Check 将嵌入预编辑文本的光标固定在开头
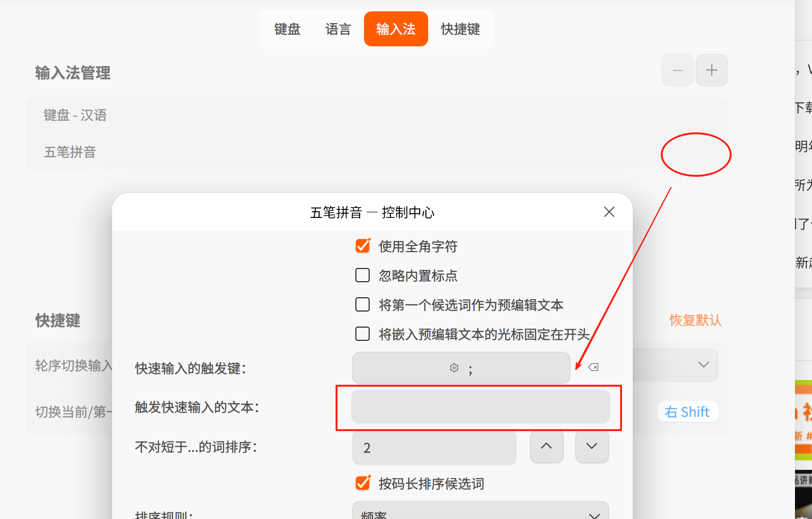The image size is (812, 519). (363, 334)
